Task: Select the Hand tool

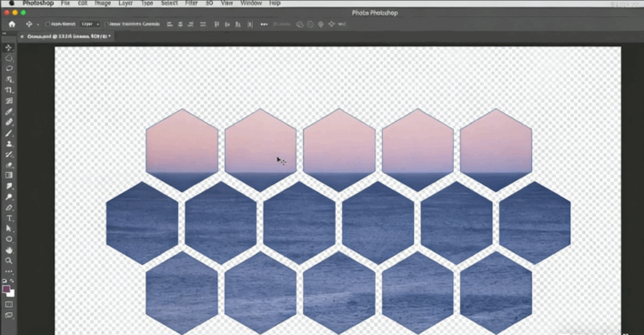Action: point(8,250)
